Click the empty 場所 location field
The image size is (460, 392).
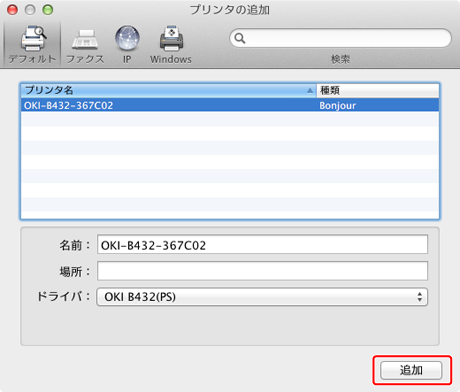coord(262,271)
